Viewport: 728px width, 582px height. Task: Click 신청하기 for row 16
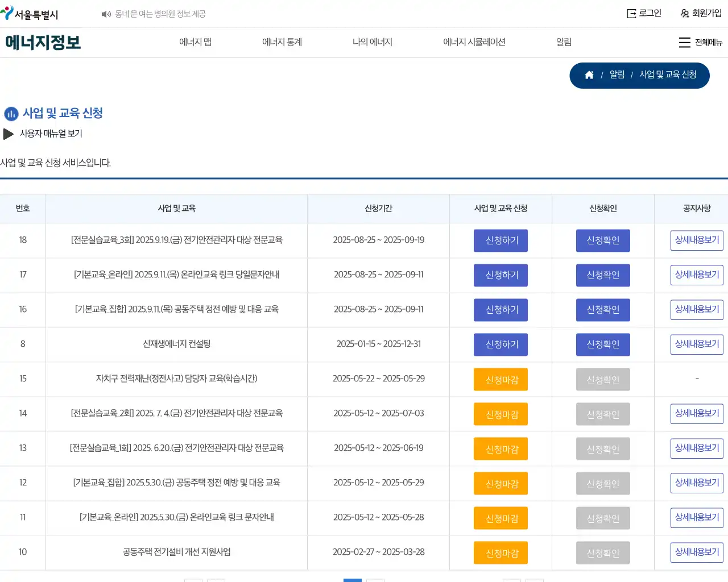(501, 310)
